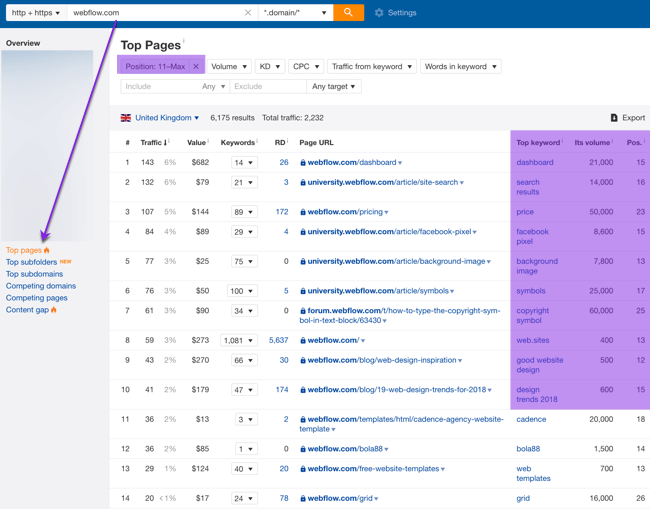Expand the keywords count 14 dropdown
This screenshot has height=509, width=650.
coord(243,162)
